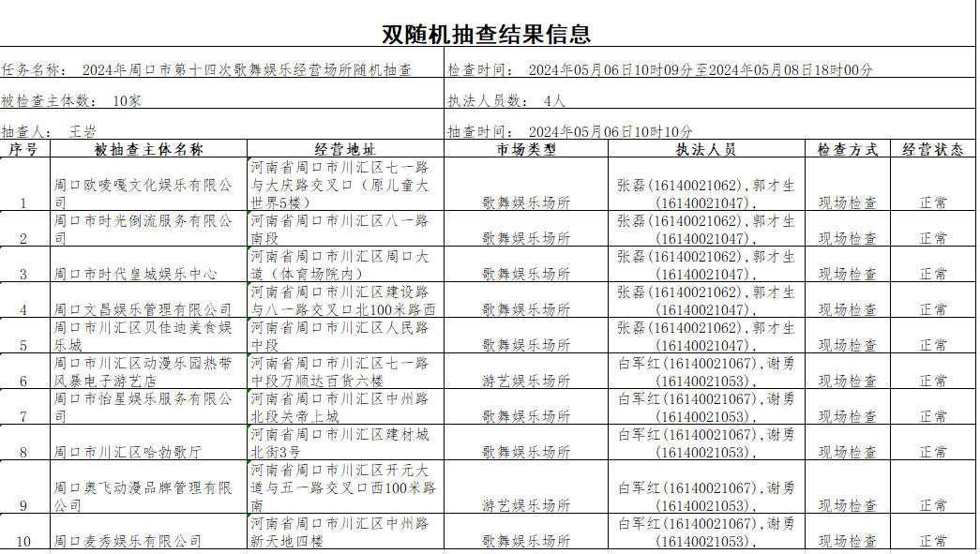This screenshot has height=554, width=980.
Task: Select 游艺娱乐场所 in row 6
Action: [526, 371]
